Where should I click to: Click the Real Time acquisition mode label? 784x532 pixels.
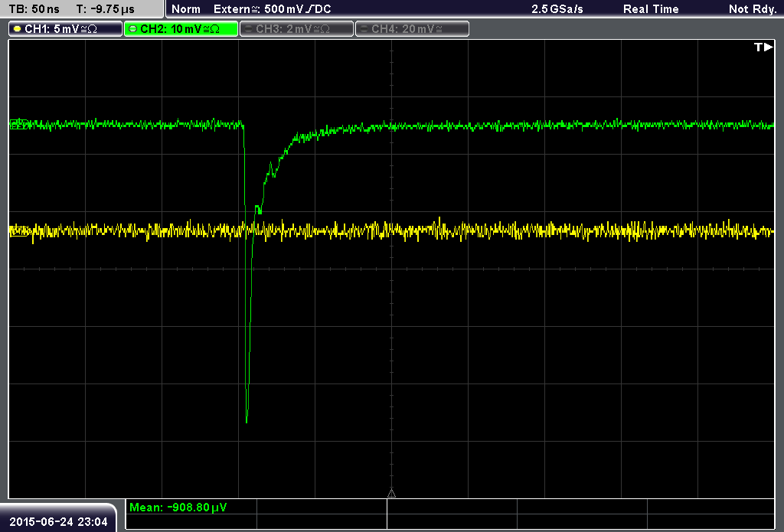(651, 9)
